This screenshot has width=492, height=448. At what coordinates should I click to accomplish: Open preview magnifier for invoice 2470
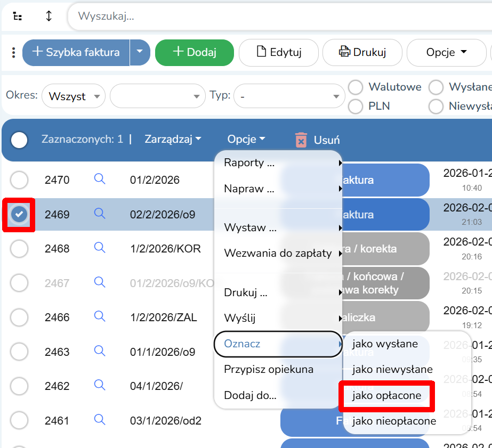[x=100, y=180]
